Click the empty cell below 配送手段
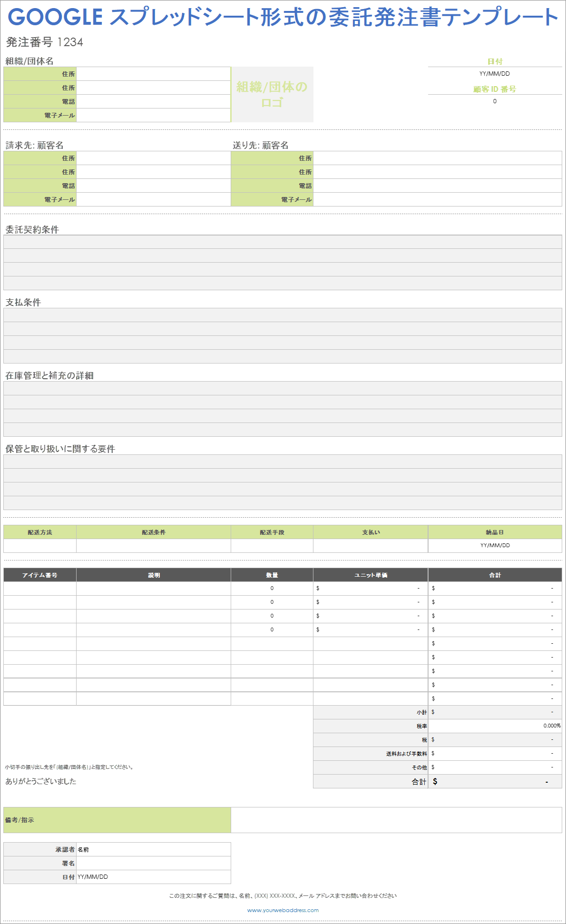The height and width of the screenshot is (924, 566). pos(272,545)
